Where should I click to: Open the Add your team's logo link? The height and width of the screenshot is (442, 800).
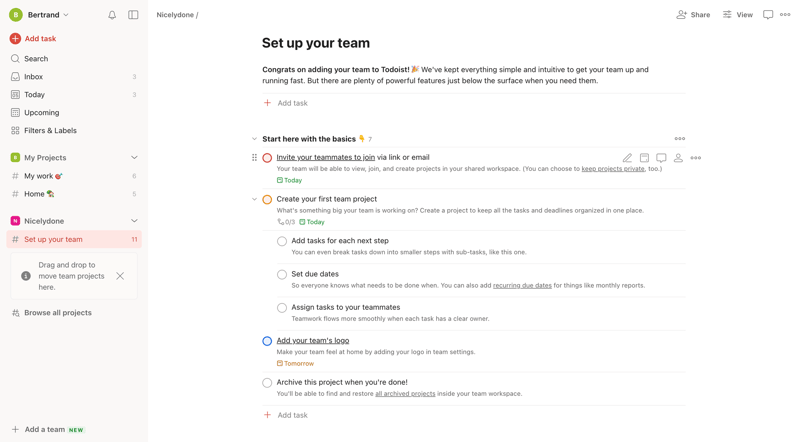313,340
